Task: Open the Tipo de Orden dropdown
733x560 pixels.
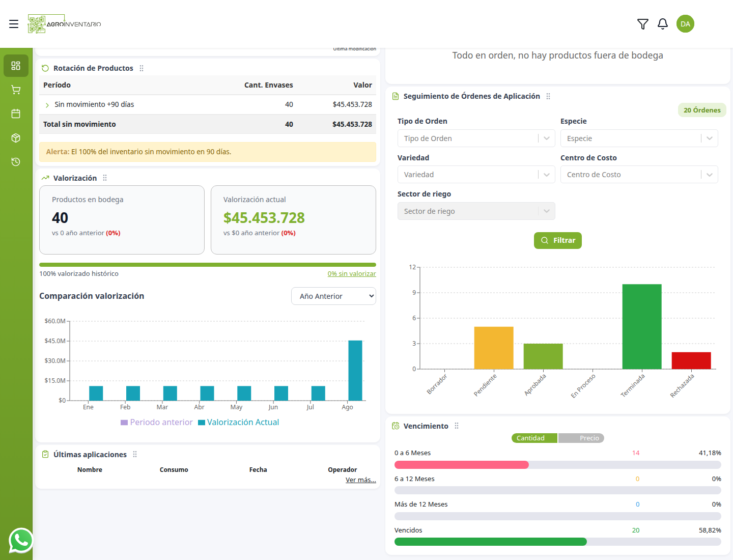Action: pyautogui.click(x=476, y=138)
